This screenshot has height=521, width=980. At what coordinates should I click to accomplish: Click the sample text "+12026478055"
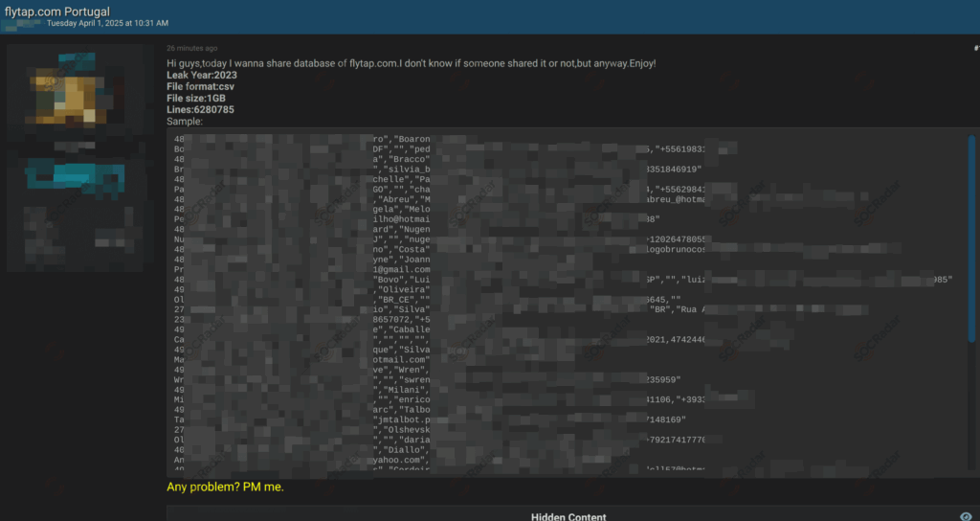[676, 239]
